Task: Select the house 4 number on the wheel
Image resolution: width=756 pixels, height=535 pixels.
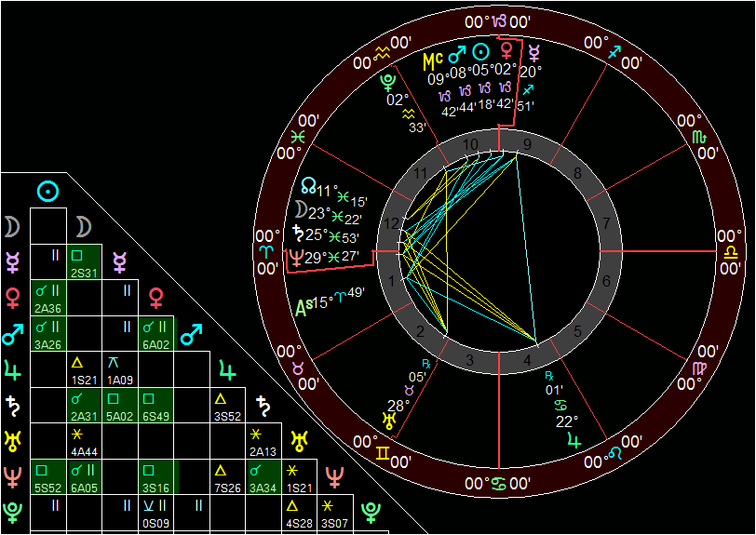Action: click(531, 359)
